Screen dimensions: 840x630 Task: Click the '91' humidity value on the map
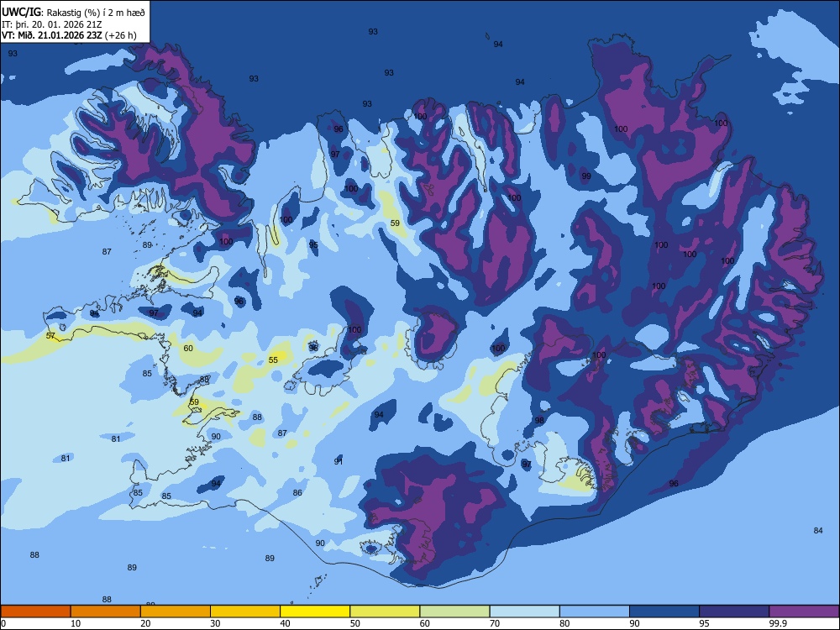[x=338, y=461]
